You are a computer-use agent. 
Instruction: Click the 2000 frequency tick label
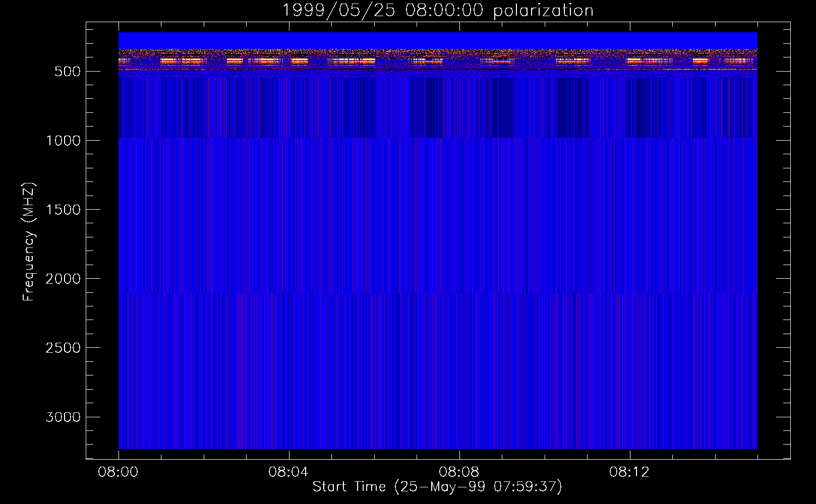click(x=63, y=279)
